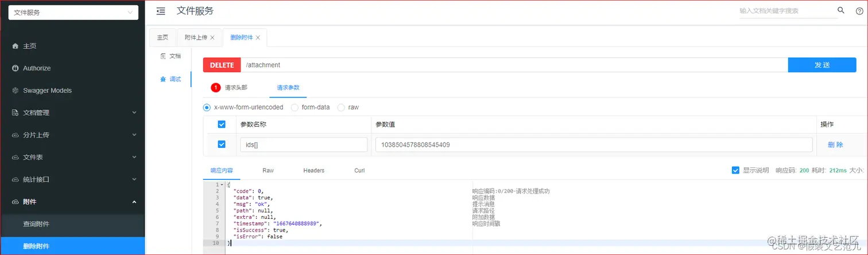The width and height of the screenshot is (868, 255).
Task: Select raw radio option
Action: 341,107
